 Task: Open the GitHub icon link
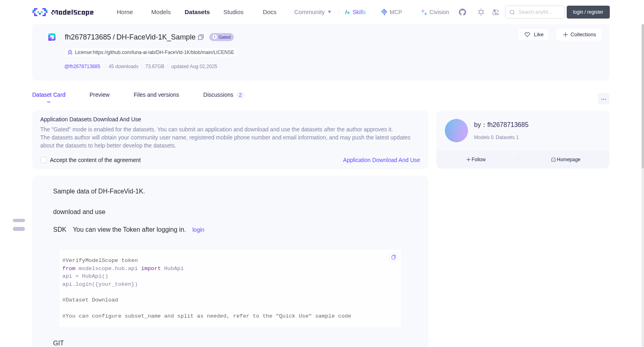coord(462,12)
